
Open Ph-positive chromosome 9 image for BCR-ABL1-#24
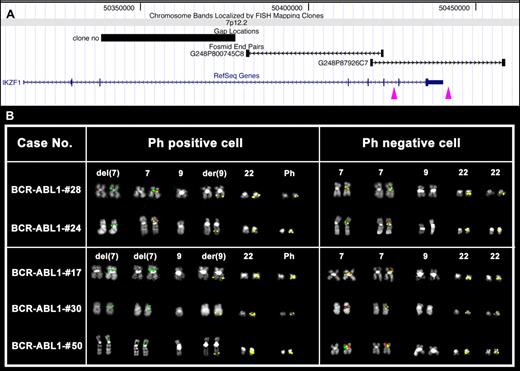[x=180, y=228]
